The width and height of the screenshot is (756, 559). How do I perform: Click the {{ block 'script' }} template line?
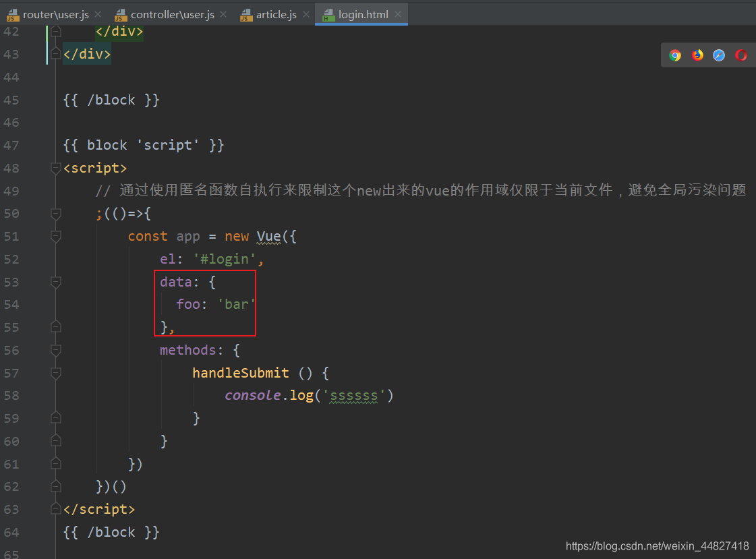[x=144, y=146]
